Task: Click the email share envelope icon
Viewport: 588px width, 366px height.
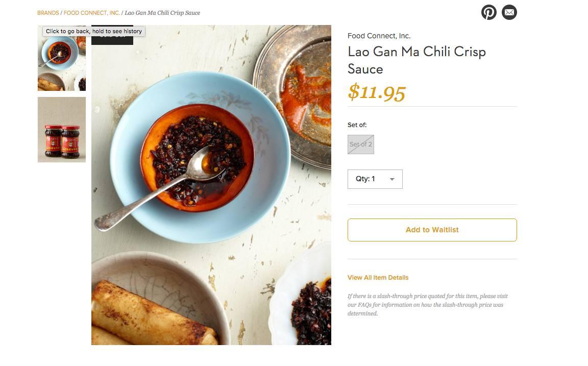Action: click(509, 12)
